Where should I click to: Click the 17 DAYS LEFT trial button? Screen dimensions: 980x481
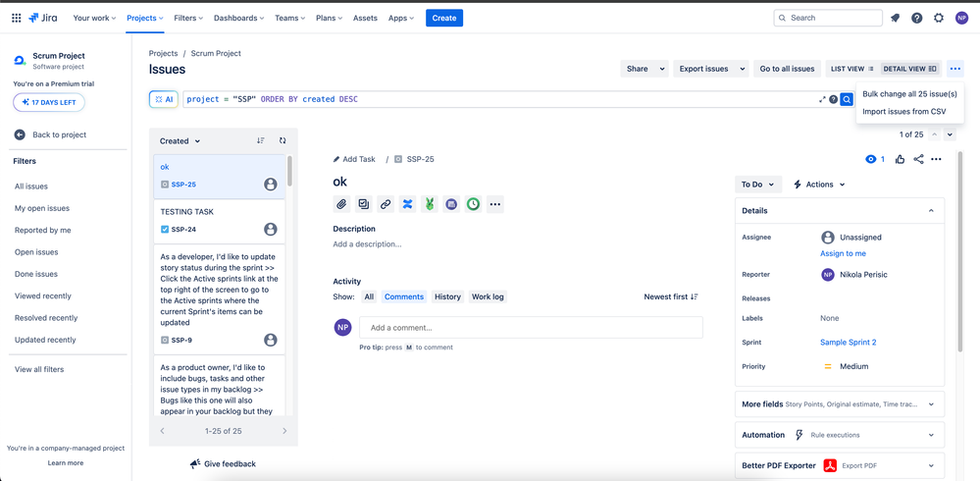coord(49,102)
